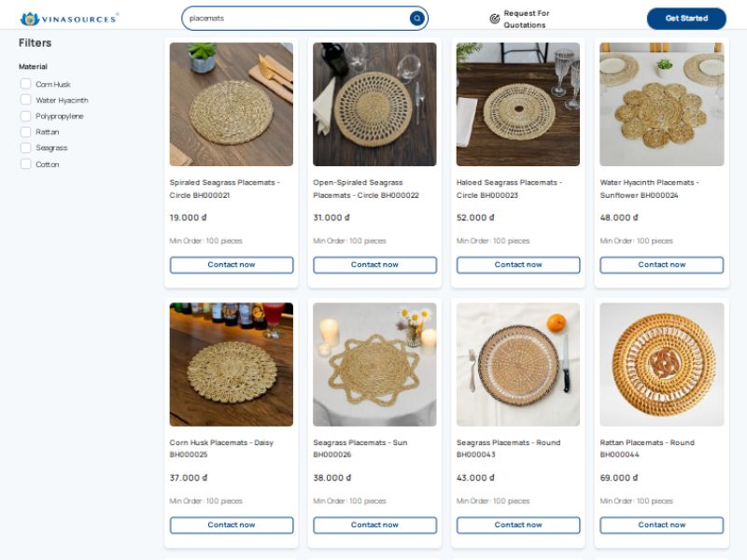Check the Cotton material checkbox
This screenshot has width=747, height=560.
[x=26, y=164]
